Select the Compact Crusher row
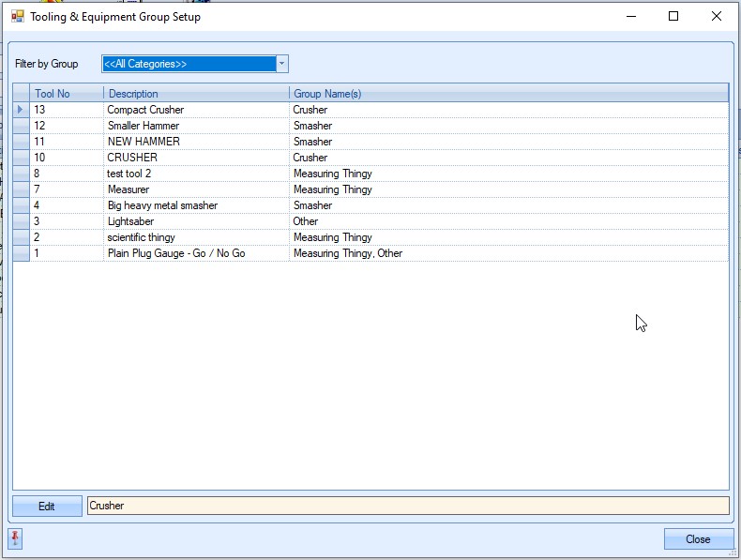741x560 pixels. [145, 110]
